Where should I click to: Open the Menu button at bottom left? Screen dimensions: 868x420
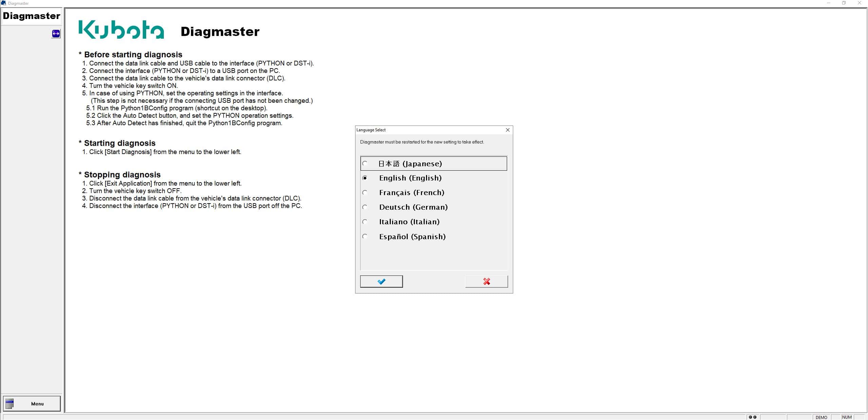click(x=32, y=404)
